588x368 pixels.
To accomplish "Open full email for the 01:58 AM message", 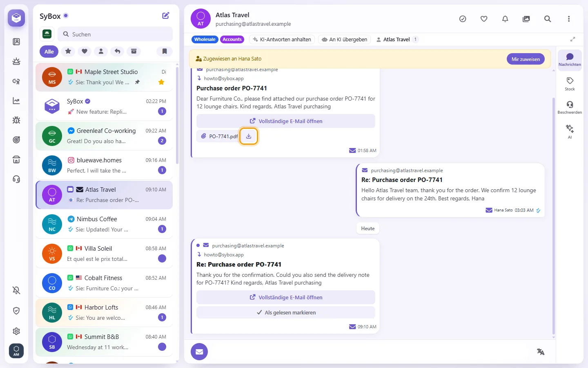I will pyautogui.click(x=286, y=121).
